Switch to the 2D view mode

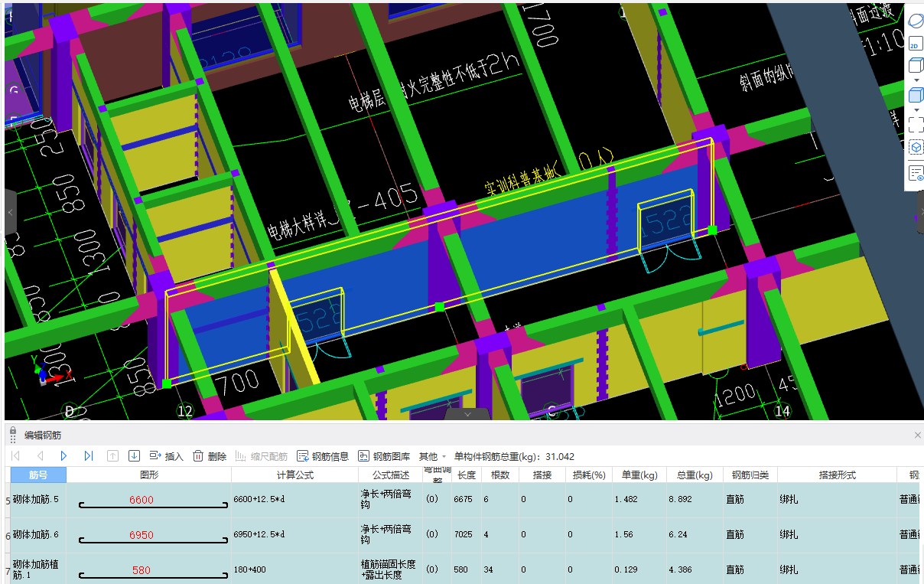(x=915, y=45)
